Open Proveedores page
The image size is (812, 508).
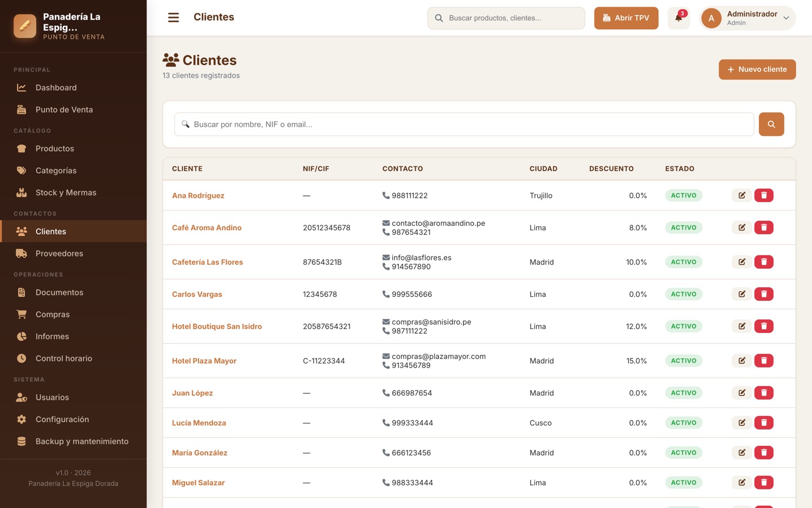pos(73,253)
